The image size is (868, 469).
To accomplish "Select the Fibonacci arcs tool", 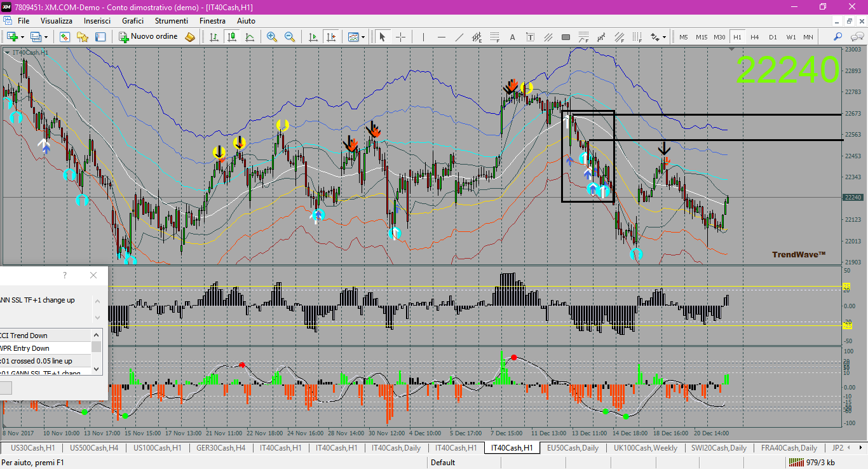I will tap(583, 37).
